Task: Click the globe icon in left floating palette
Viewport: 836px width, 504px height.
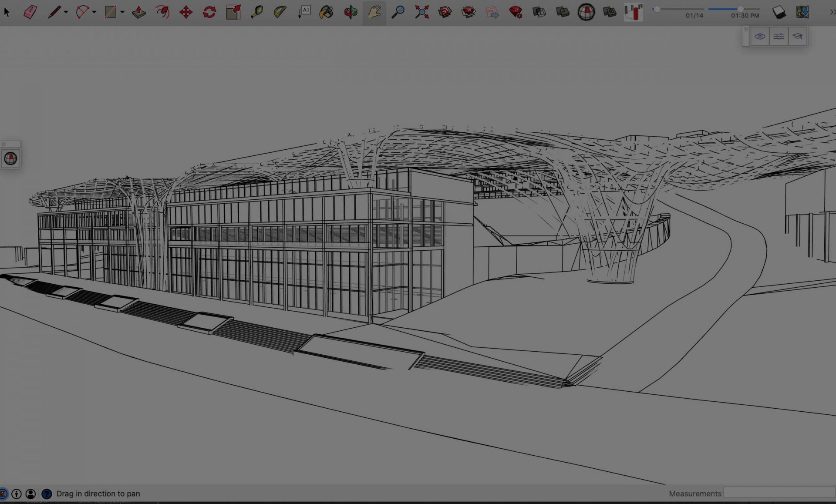Action: click(x=10, y=158)
